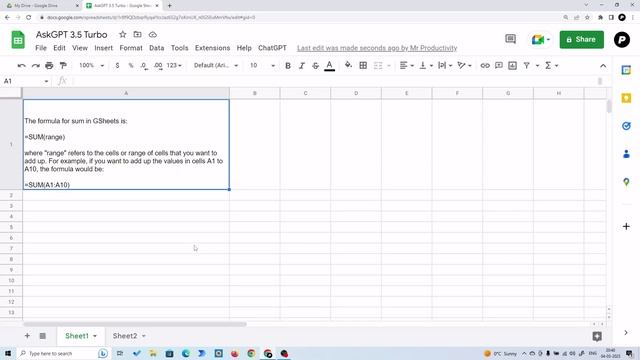
Task: Decrease decimal places icon
Action: [x=144, y=65]
